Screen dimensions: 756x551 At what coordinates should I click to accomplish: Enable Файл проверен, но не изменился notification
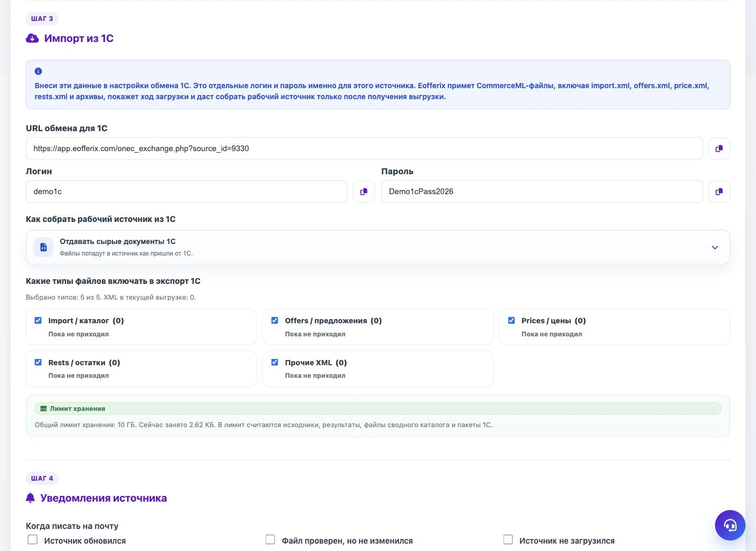(270, 539)
